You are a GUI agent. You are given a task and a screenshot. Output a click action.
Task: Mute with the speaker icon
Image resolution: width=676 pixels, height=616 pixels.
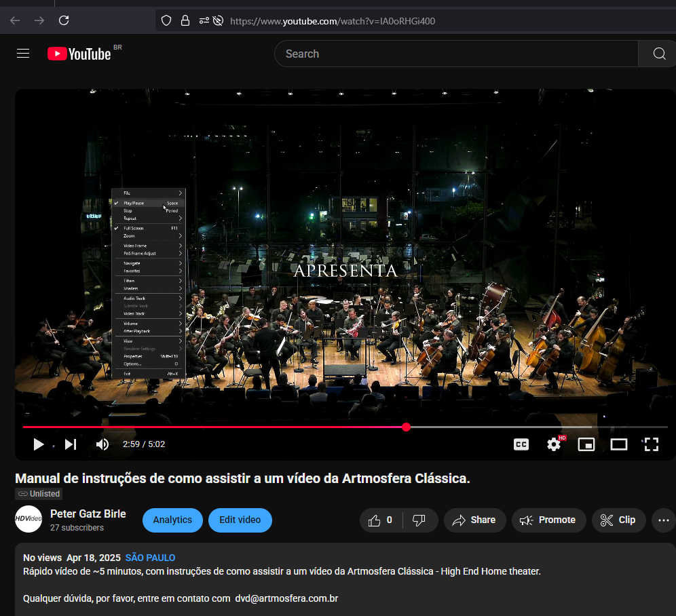tap(102, 444)
